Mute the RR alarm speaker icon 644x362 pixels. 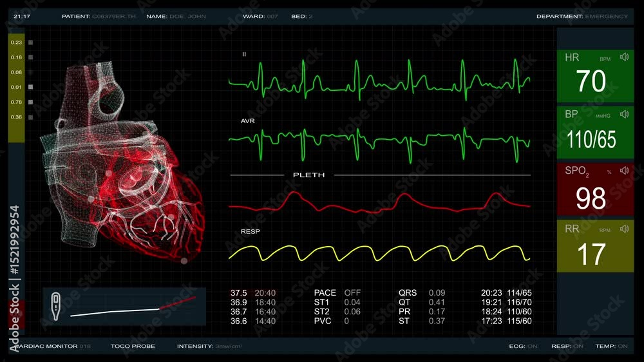tap(624, 229)
